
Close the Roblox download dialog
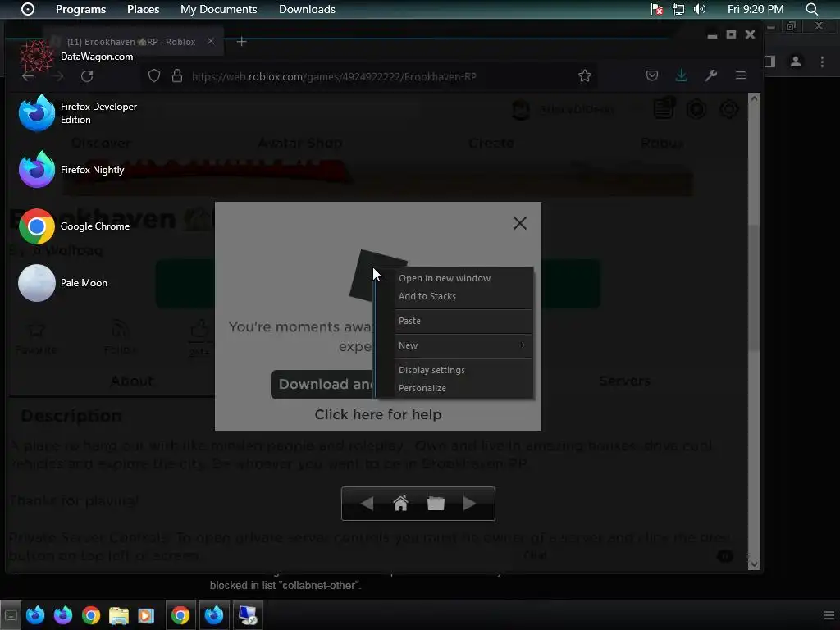coord(519,223)
